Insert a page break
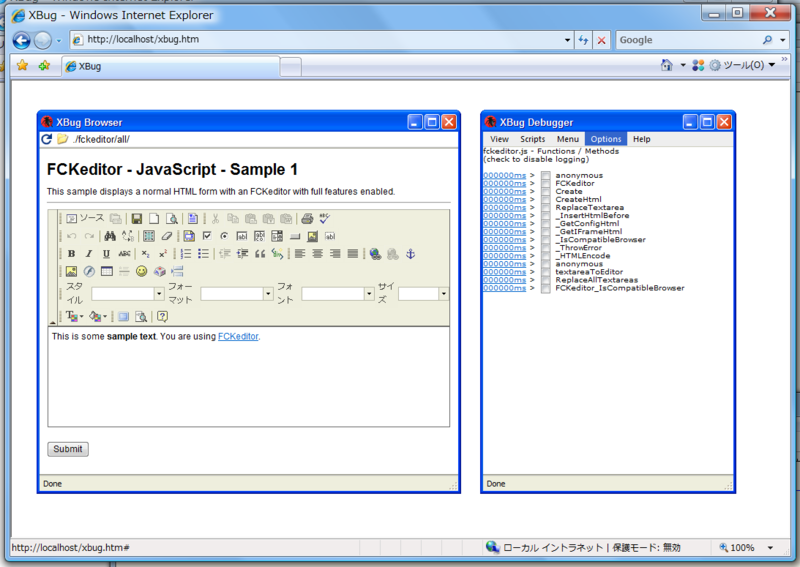Image resolution: width=800 pixels, height=567 pixels. [x=177, y=271]
